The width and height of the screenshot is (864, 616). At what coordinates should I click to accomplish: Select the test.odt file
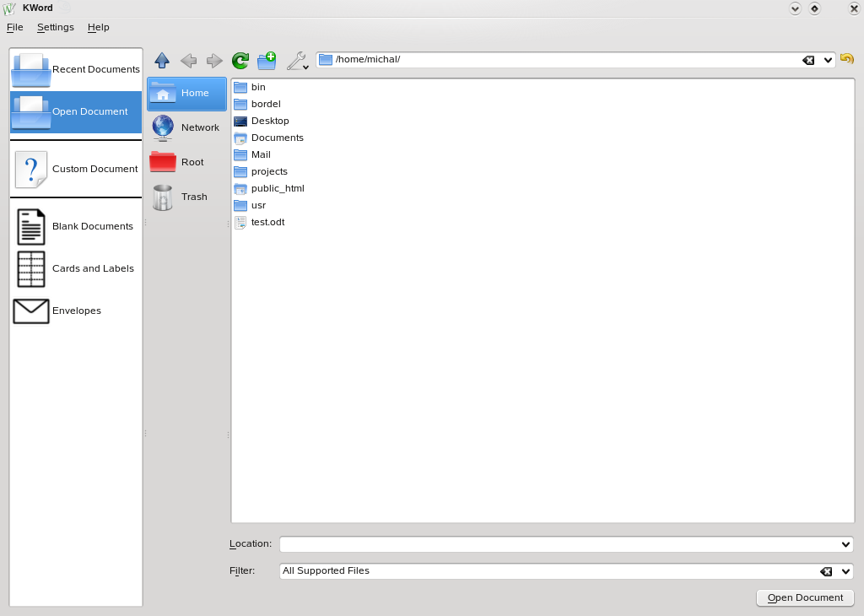(x=260, y=222)
